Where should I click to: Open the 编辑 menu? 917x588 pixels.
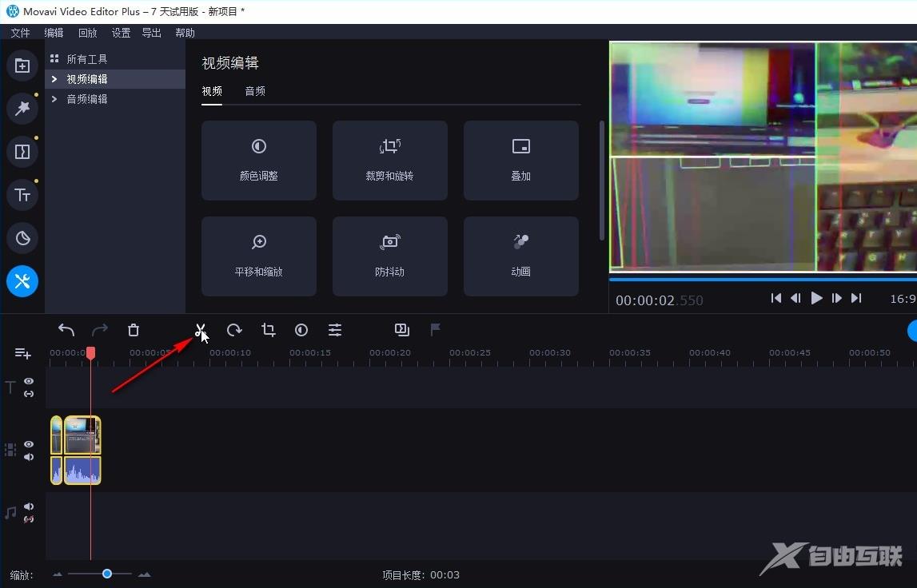(54, 33)
